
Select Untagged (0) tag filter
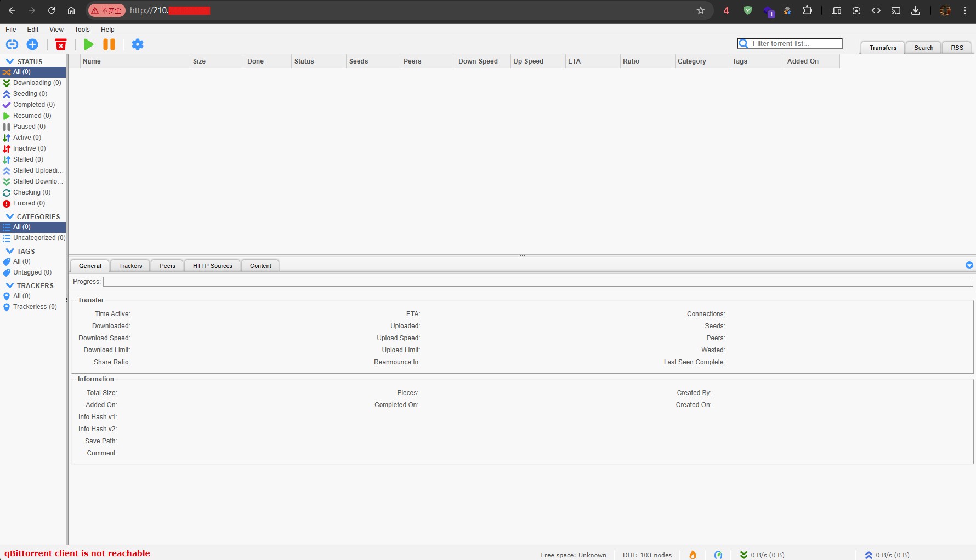click(x=33, y=272)
